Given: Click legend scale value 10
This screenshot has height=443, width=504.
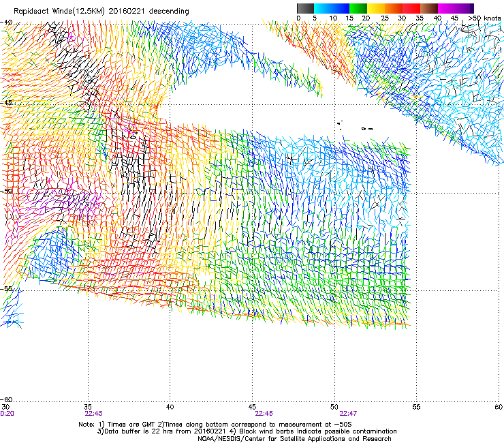Looking at the screenshot, I should [333, 18].
